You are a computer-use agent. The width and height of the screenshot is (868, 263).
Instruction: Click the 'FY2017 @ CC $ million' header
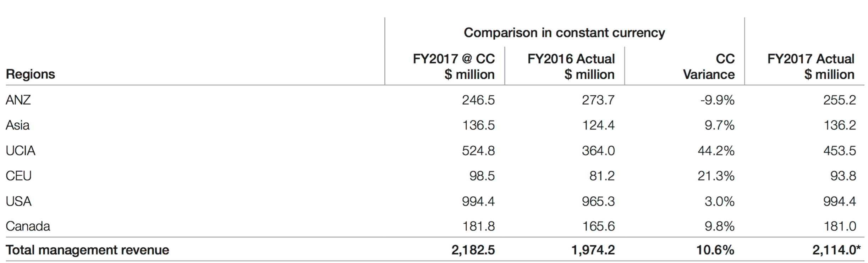[454, 66]
